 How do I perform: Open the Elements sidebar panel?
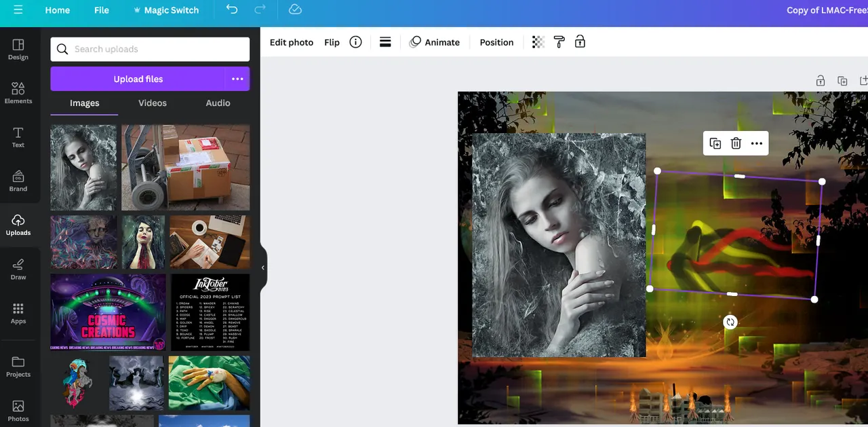18,93
